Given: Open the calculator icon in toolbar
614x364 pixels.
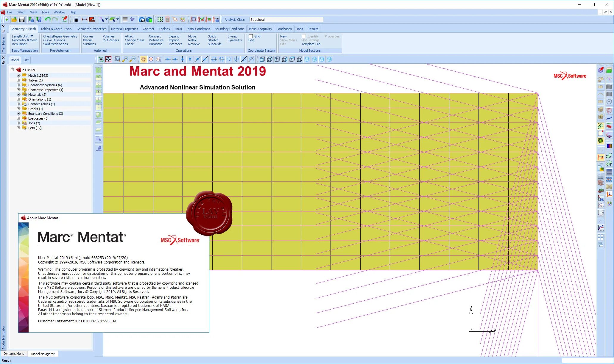Looking at the screenshot, I should click(x=168, y=20).
